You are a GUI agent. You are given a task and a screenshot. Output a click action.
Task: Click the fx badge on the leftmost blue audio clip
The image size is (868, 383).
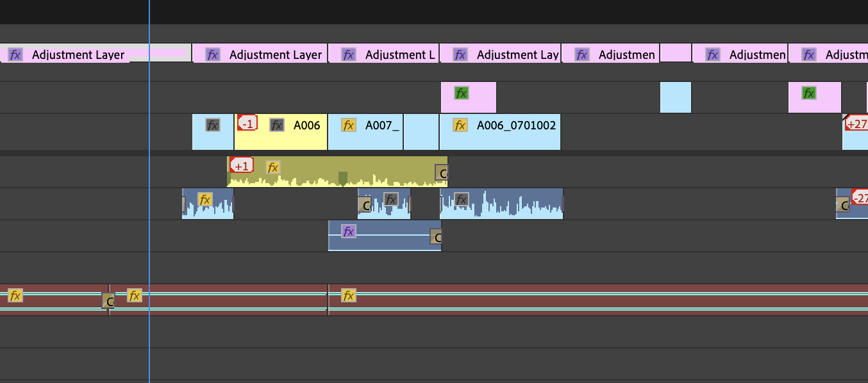click(x=205, y=199)
